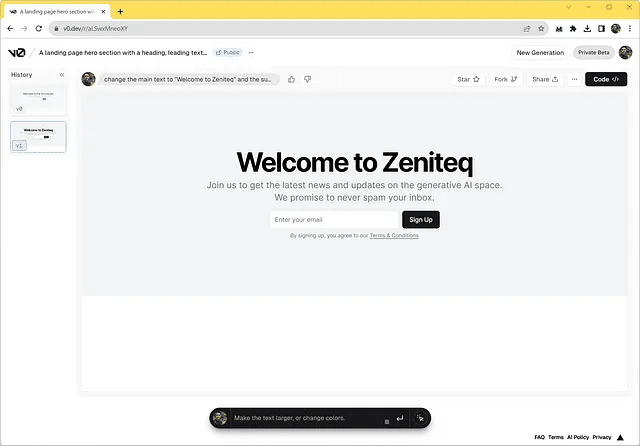This screenshot has width=640, height=446.
Task: Open the Privacy footer link
Action: coord(602,437)
